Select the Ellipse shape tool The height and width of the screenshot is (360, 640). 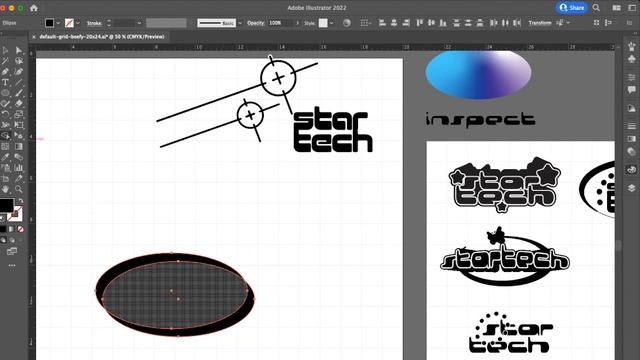point(5,93)
